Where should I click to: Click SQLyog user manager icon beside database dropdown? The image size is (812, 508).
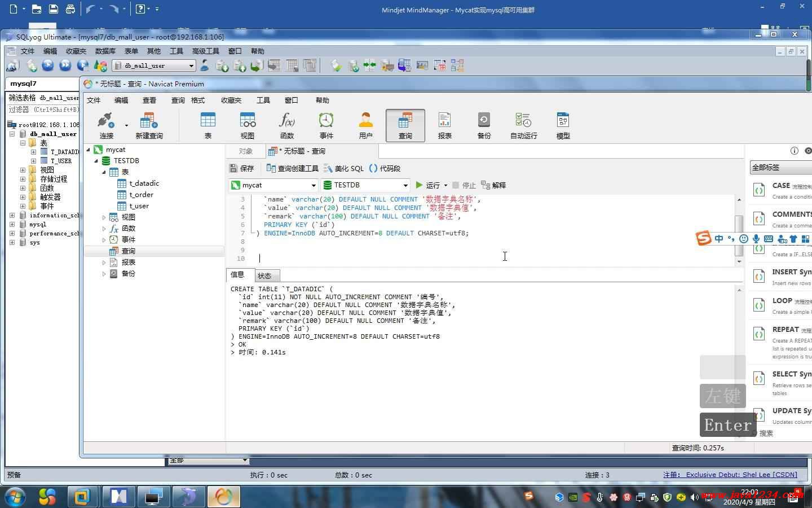(x=205, y=65)
